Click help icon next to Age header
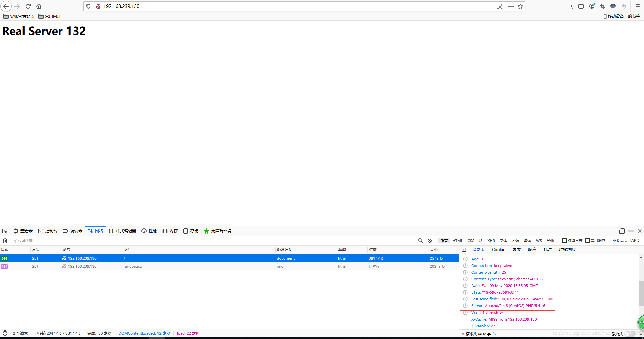Viewport: 644px width, 339px height. click(x=465, y=259)
